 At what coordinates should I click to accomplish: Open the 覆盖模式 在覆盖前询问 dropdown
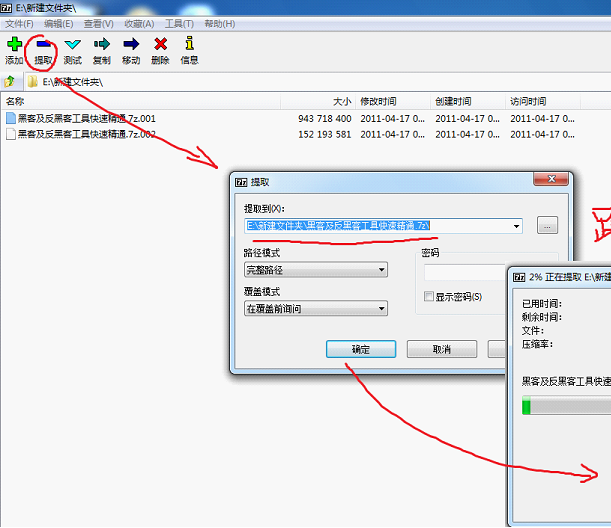click(316, 309)
